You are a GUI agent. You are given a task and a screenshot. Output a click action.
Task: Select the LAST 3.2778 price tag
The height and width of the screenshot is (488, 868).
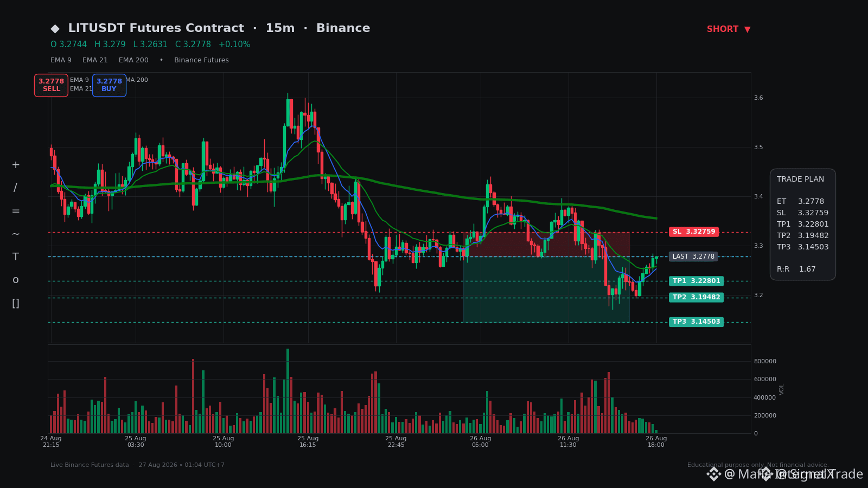point(693,256)
